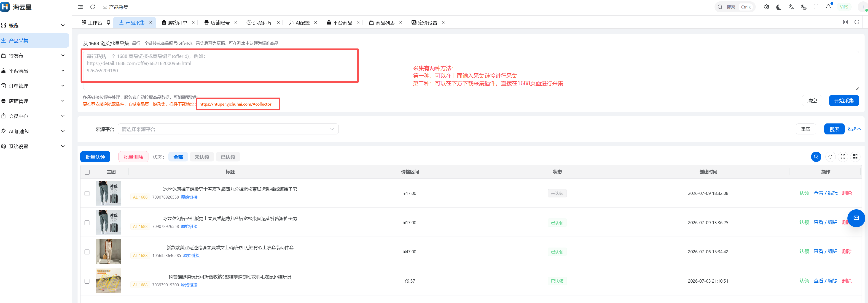Expand the table to fullscreen icon

pyautogui.click(x=843, y=157)
